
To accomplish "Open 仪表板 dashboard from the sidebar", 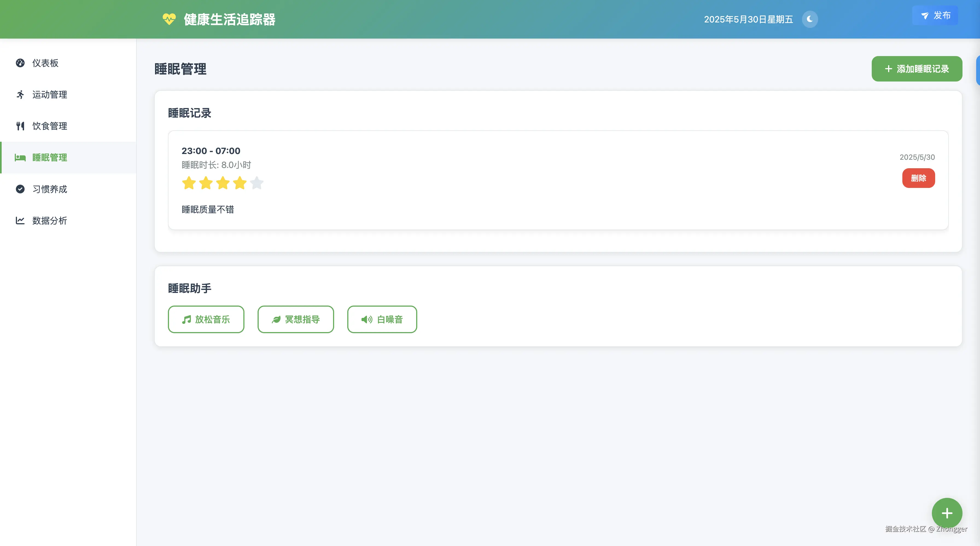I will coord(45,63).
